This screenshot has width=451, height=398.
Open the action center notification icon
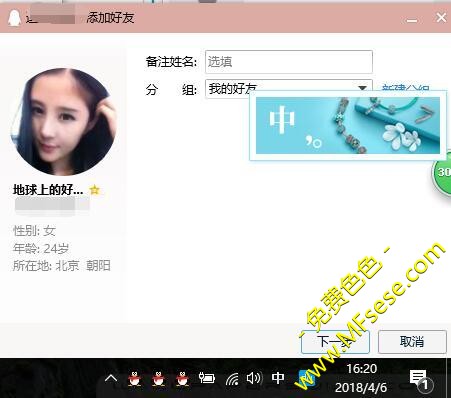point(421,380)
